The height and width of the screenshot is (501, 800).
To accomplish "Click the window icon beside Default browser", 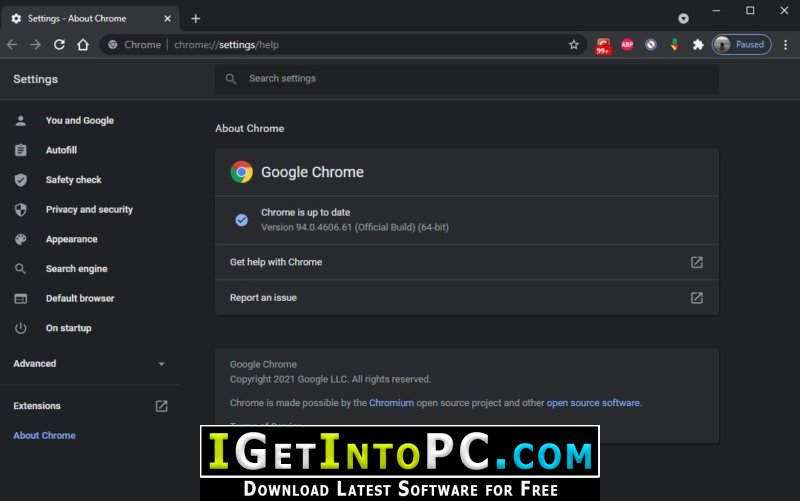I will [20, 298].
